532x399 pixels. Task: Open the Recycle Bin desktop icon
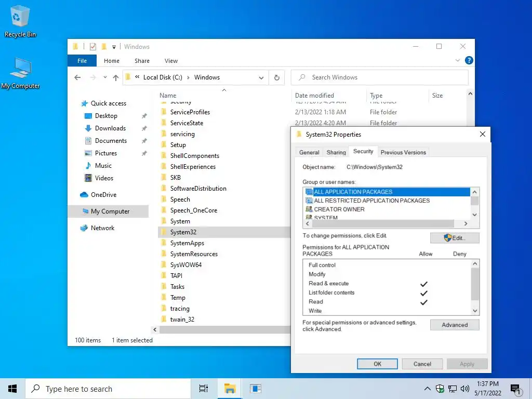pyautogui.click(x=20, y=21)
